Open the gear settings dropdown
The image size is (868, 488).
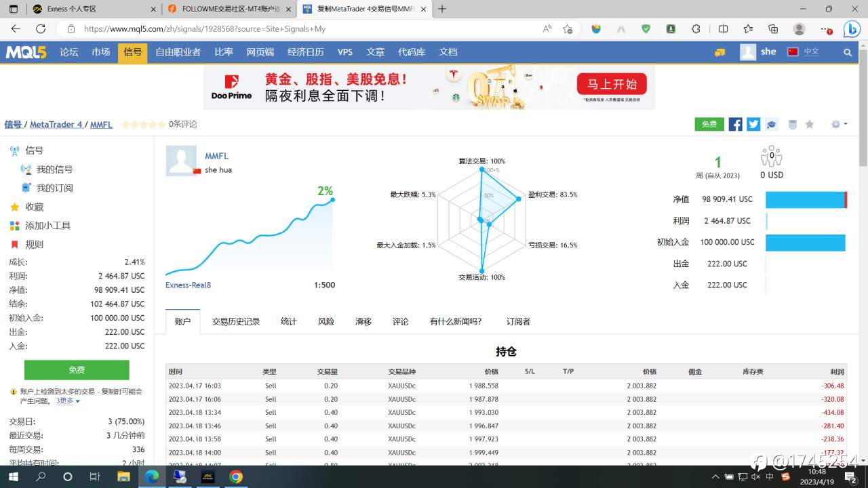coord(840,124)
